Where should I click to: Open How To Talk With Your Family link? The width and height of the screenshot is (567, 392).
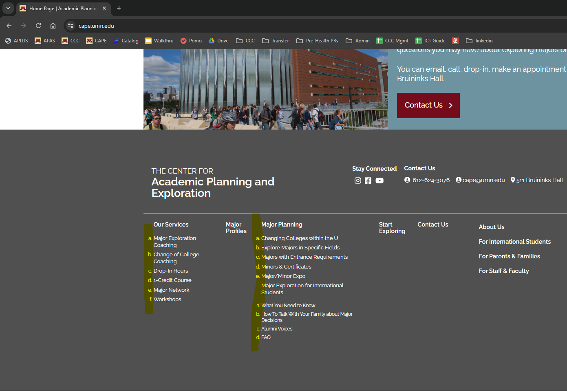(307, 317)
